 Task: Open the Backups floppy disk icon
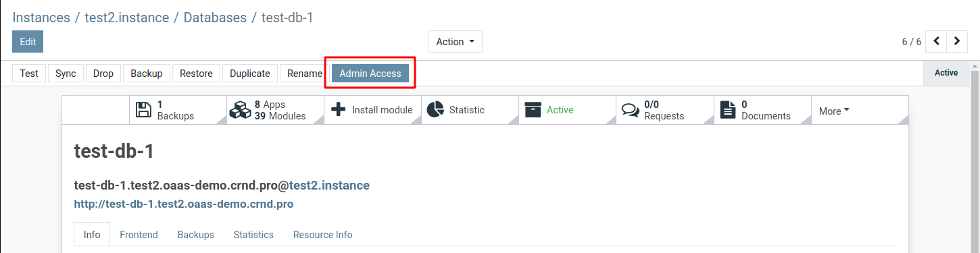click(x=144, y=110)
